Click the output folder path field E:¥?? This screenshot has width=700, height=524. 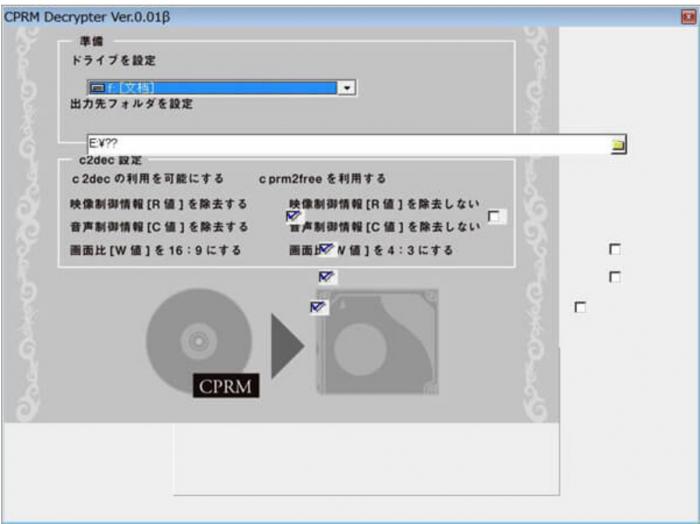[349, 144]
